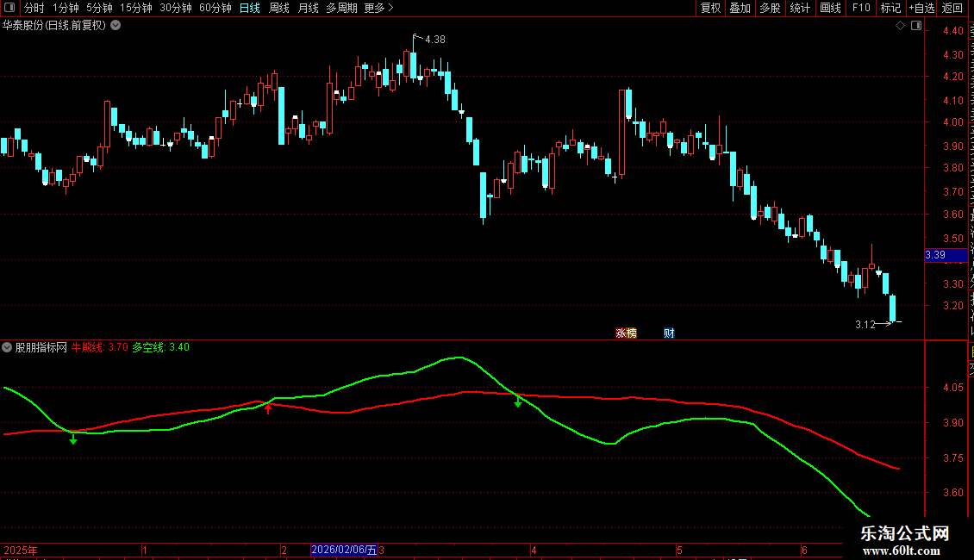Click the first green down-arrow signal near 3.90 level

click(73, 439)
